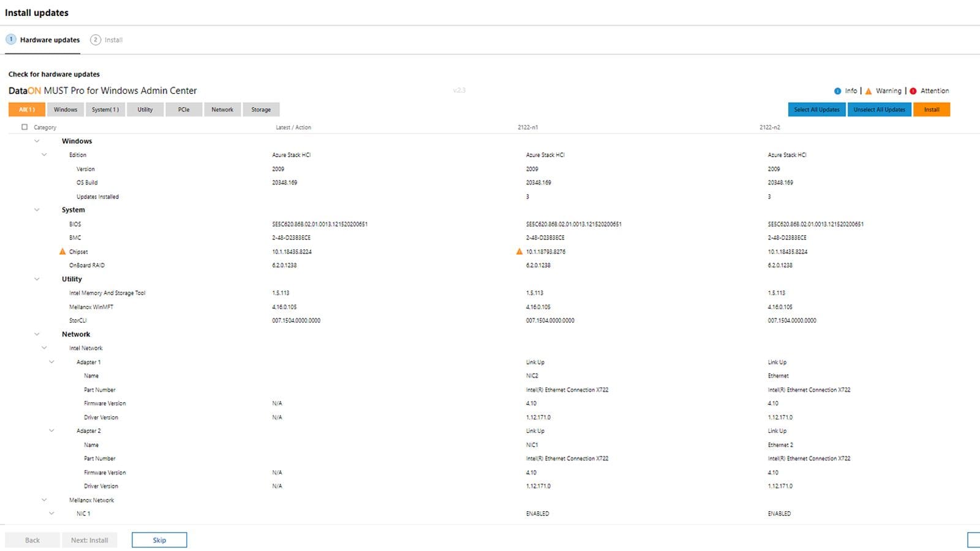Click the Latest / Action column header

(x=293, y=127)
